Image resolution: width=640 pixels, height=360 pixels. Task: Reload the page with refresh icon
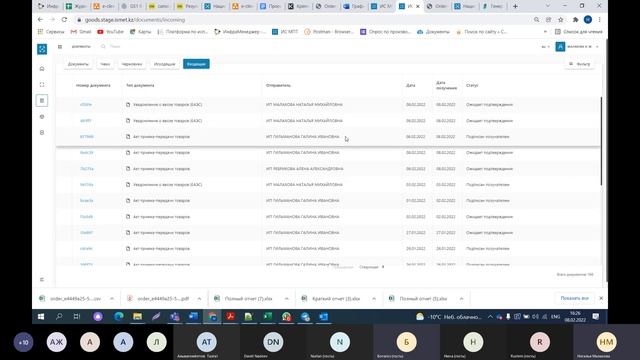(x=64, y=20)
